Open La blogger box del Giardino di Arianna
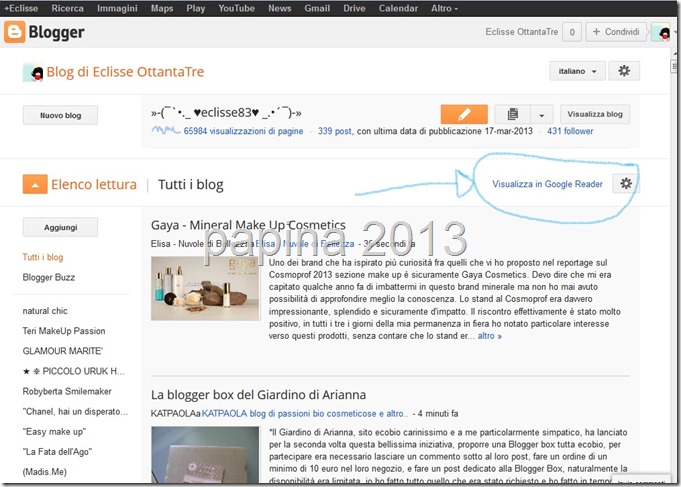 coord(258,394)
